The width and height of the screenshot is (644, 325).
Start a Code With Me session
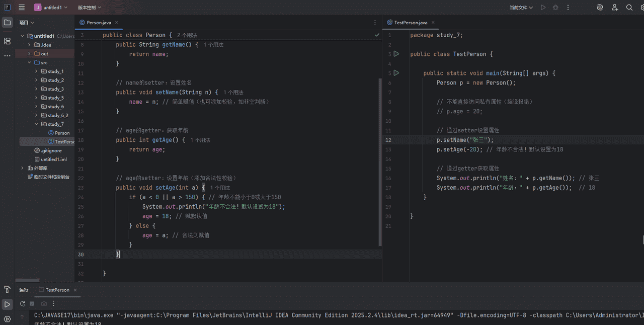pos(615,7)
